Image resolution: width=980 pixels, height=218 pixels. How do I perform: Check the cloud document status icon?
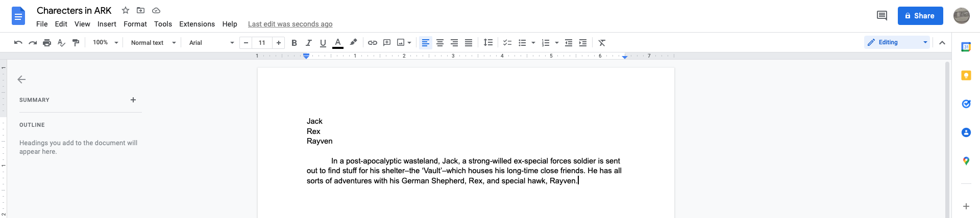pyautogui.click(x=156, y=10)
